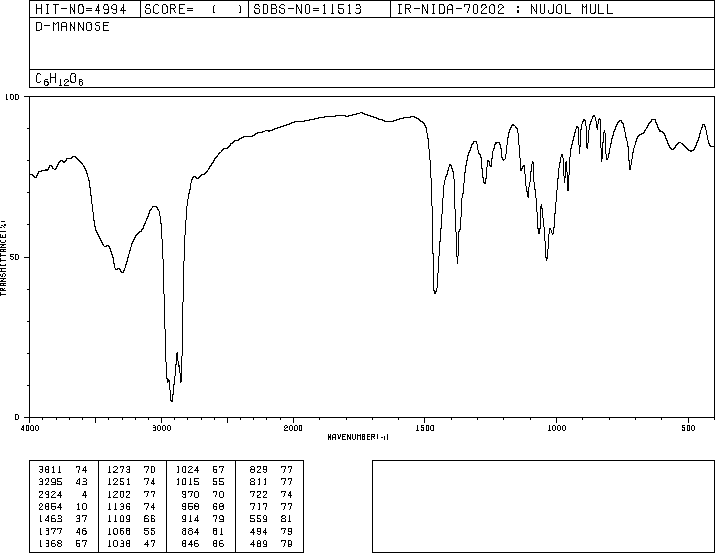Click the 3000 wavenumber axis label
This screenshot has width=715, height=553.
(161, 428)
